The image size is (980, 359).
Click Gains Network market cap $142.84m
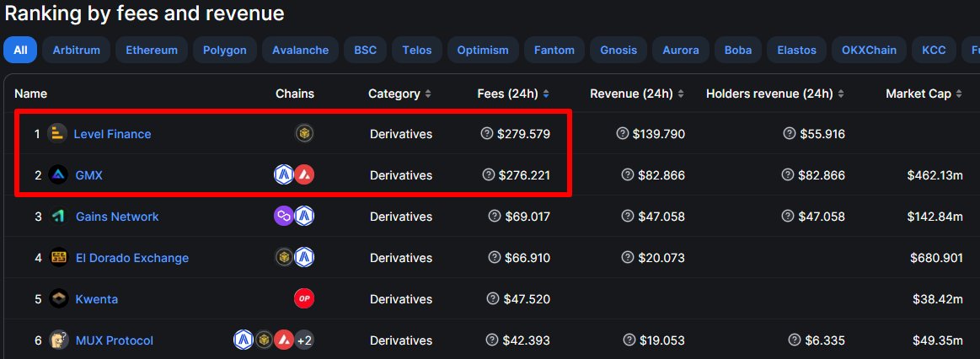pos(935,217)
